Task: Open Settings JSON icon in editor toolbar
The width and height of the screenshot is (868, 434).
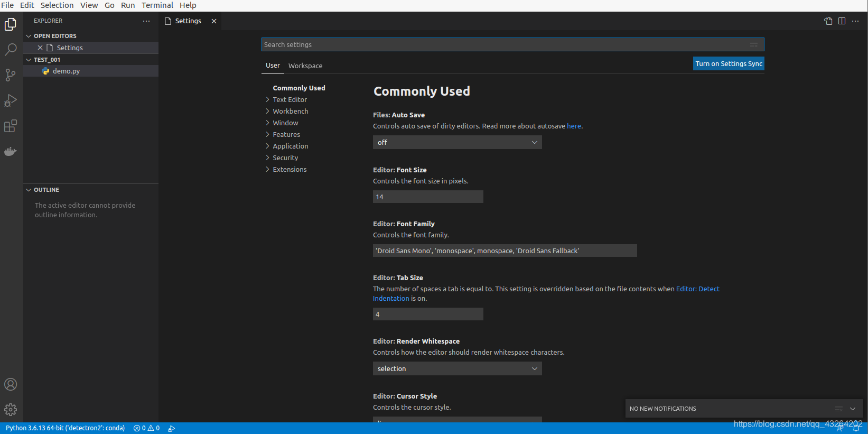Action: [828, 21]
